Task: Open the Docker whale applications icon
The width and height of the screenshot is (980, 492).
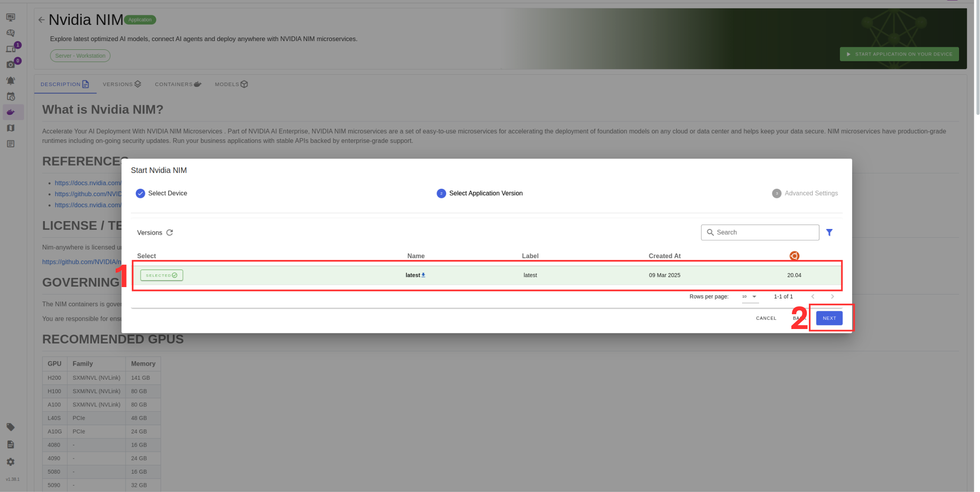Action: [x=11, y=112]
